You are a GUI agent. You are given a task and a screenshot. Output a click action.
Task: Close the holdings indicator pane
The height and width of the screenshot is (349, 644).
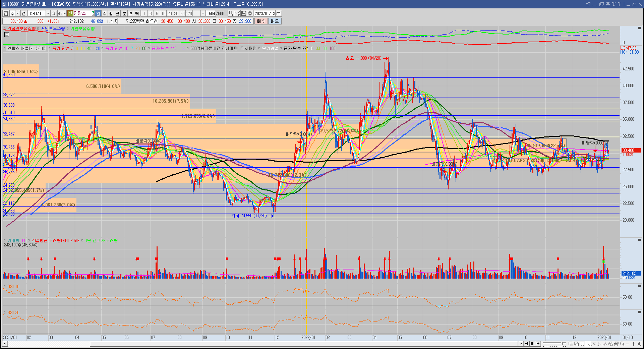coord(640,28)
